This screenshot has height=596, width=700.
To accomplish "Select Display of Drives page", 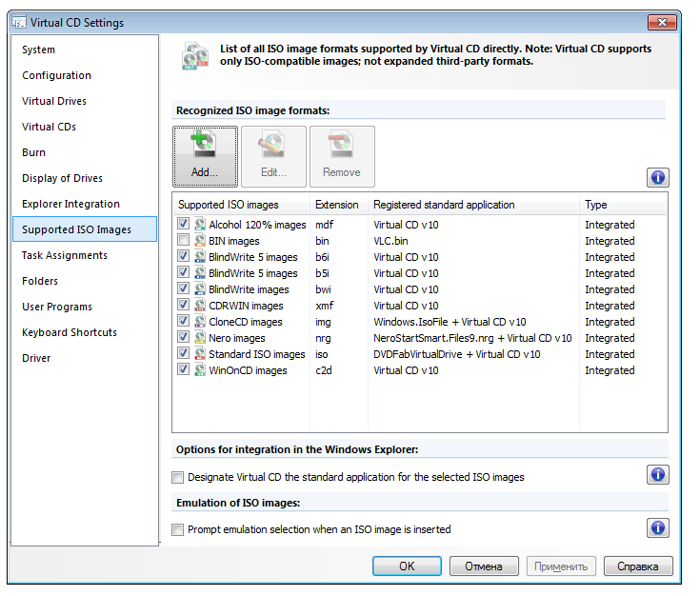I will tap(85, 178).
